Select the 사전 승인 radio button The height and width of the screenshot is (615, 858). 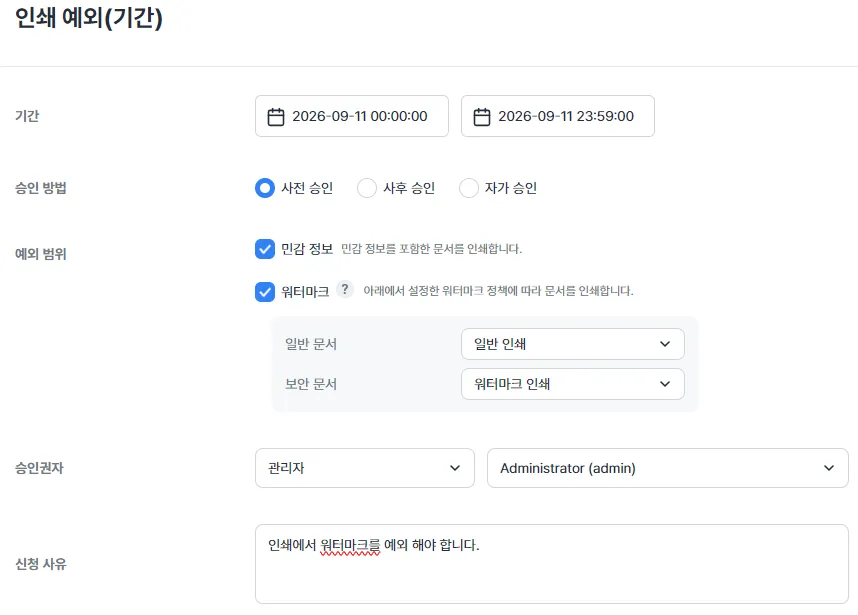click(x=265, y=188)
